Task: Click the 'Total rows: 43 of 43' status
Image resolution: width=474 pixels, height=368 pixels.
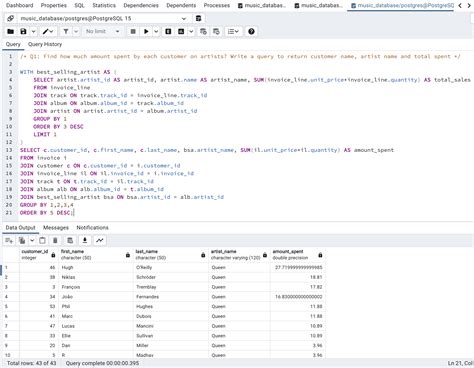Action: 32,363
